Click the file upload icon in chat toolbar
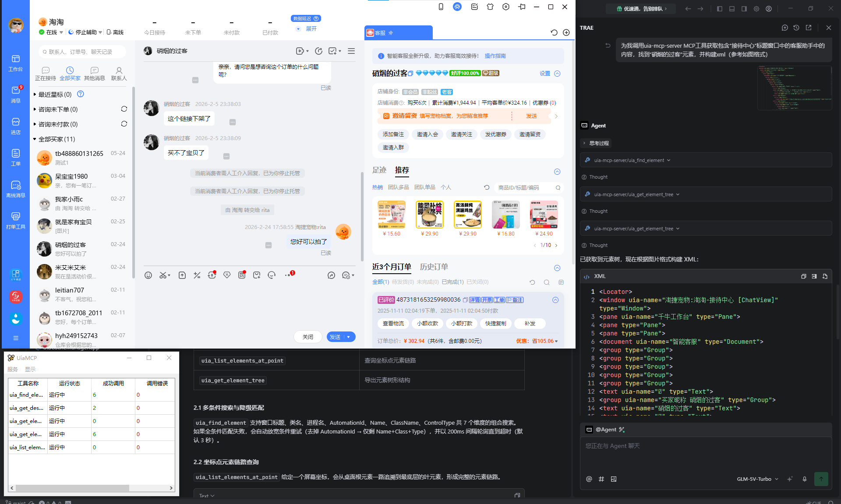 182,275
